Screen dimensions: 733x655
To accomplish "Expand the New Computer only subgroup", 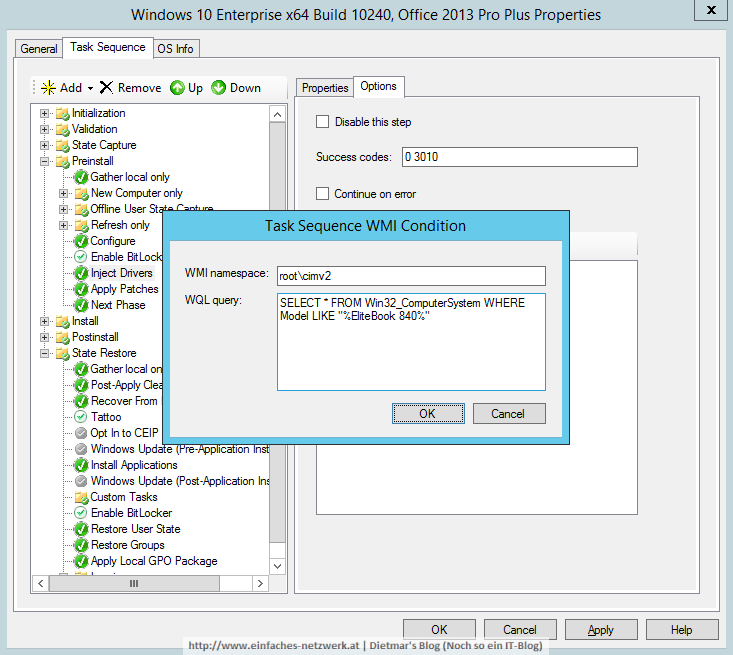I will click(x=63, y=193).
